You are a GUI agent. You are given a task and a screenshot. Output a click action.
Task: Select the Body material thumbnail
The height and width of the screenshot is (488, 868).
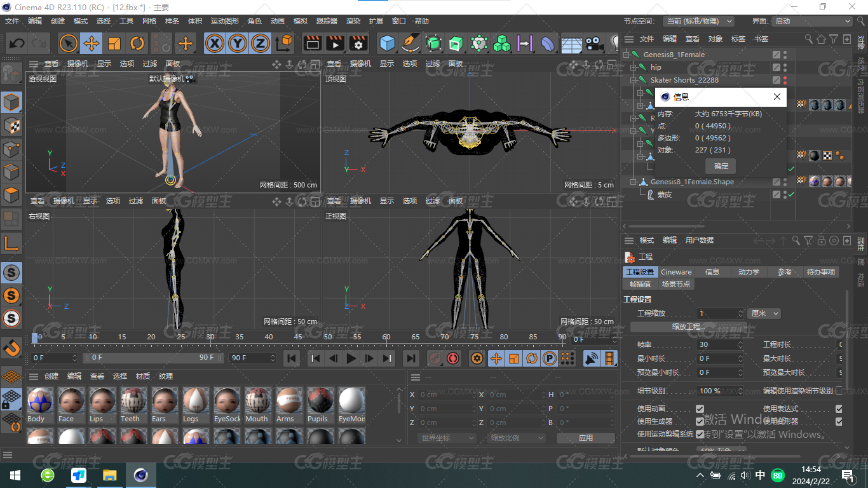(x=40, y=405)
